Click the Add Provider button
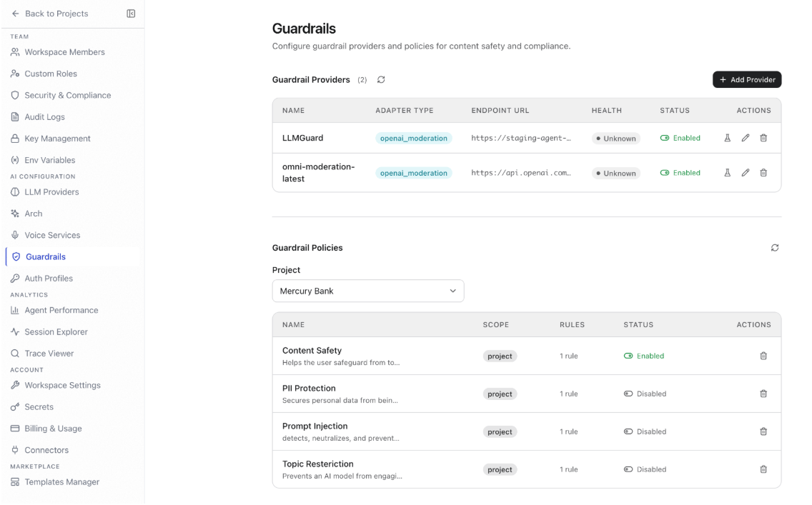 747,80
